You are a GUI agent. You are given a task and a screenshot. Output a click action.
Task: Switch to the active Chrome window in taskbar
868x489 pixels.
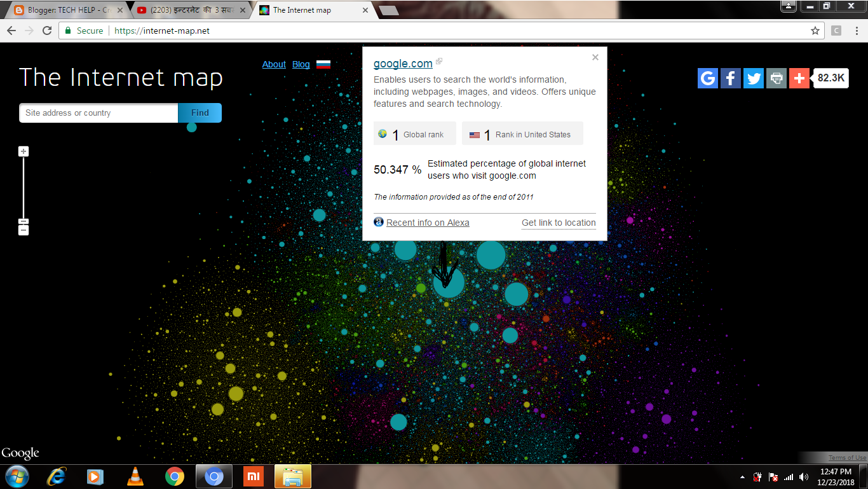[214, 476]
